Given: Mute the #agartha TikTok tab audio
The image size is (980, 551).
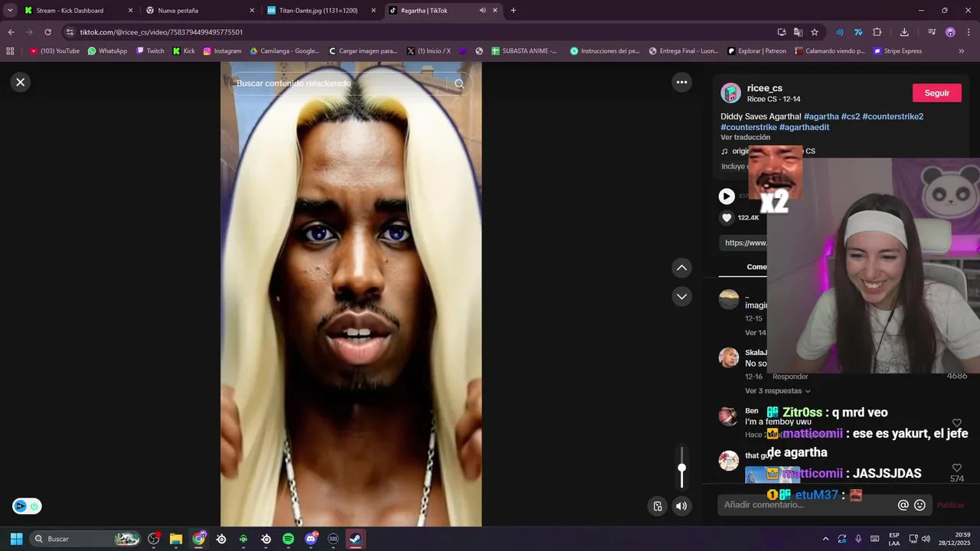Looking at the screenshot, I should click(x=482, y=11).
